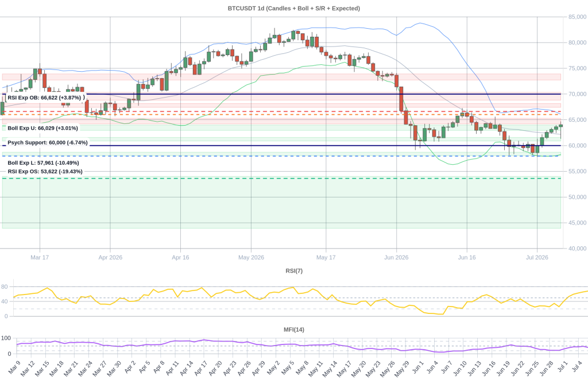This screenshot has height=380, width=588.
Task: Click the 40,000 price axis label
Action: click(x=578, y=249)
